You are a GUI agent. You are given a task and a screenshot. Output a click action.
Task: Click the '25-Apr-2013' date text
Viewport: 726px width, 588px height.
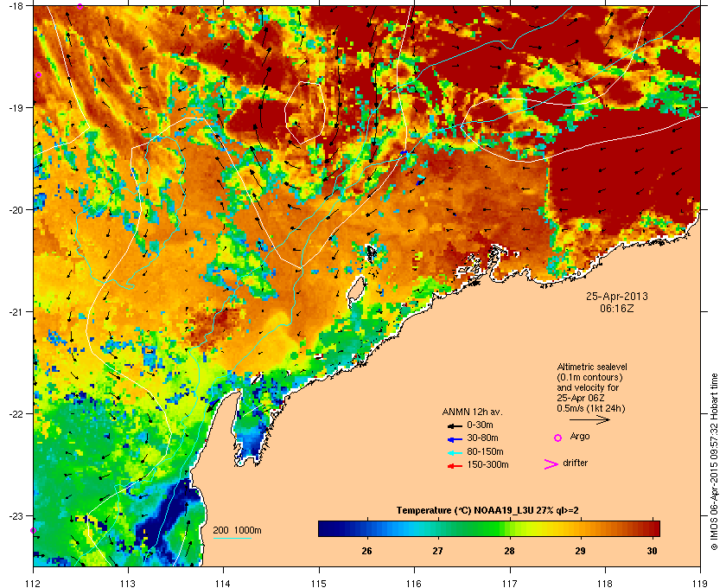pos(617,297)
